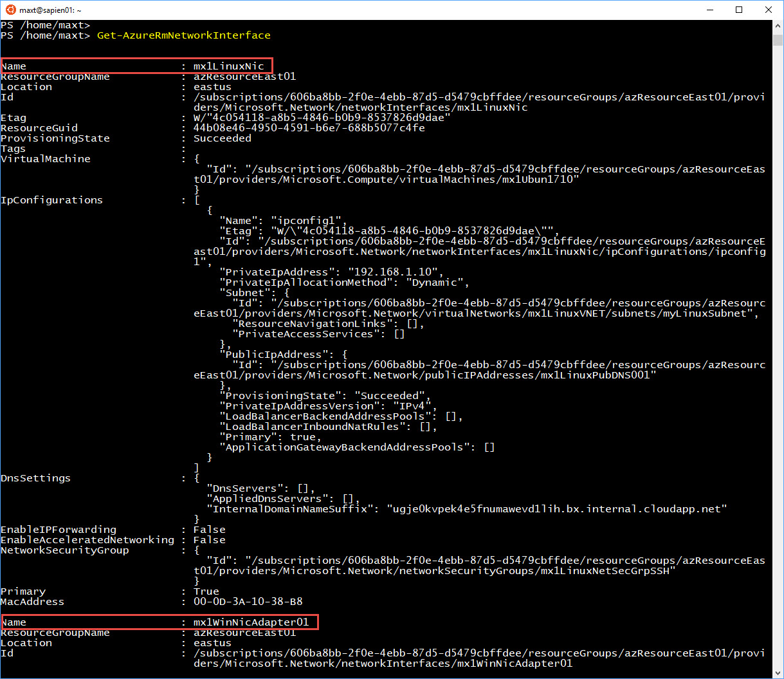The image size is (784, 679).
Task: Close the maxt@sapien01 terminal window
Action: (x=769, y=10)
